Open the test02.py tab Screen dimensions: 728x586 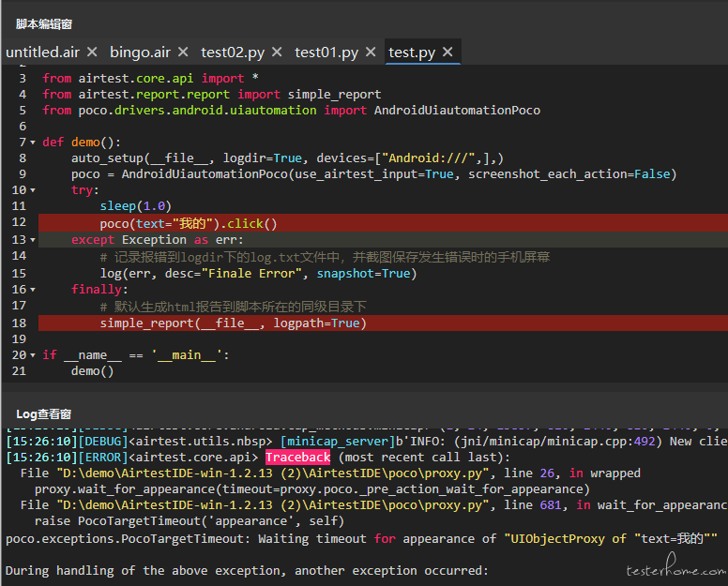click(232, 52)
